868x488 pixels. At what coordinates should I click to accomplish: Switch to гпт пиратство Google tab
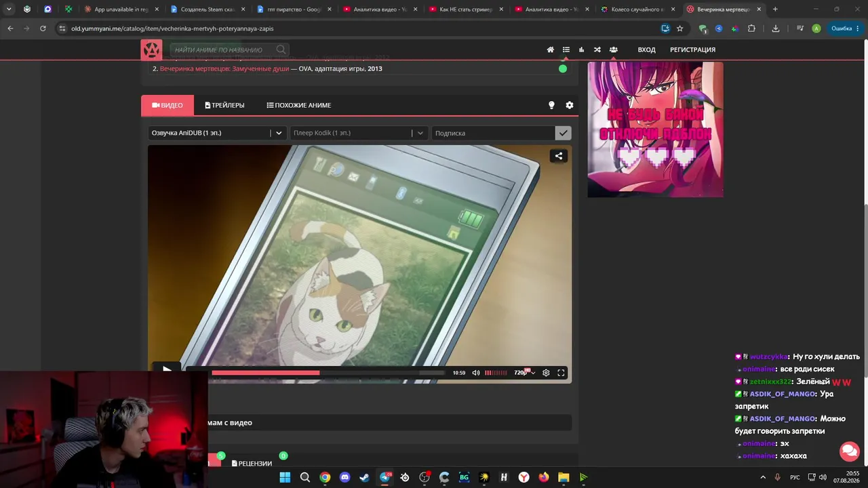click(x=294, y=9)
